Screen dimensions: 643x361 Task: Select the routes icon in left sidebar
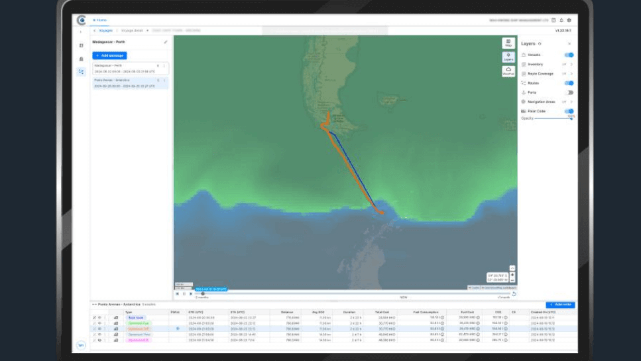point(81,72)
